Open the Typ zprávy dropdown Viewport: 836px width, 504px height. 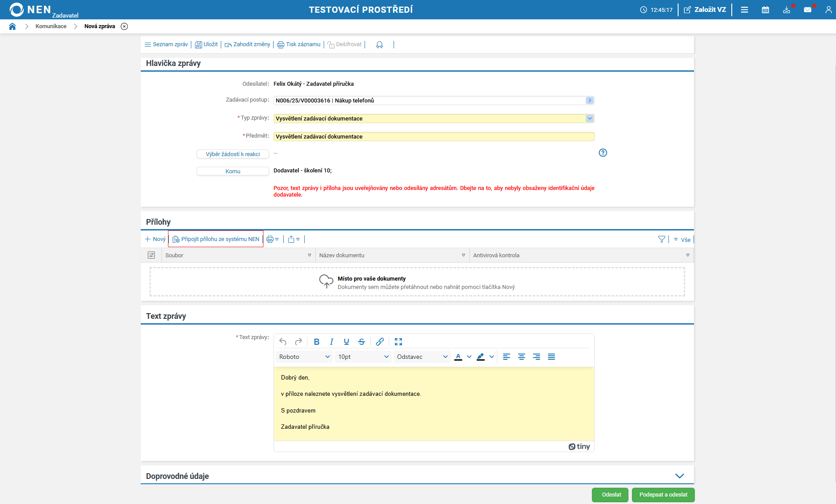click(x=589, y=118)
